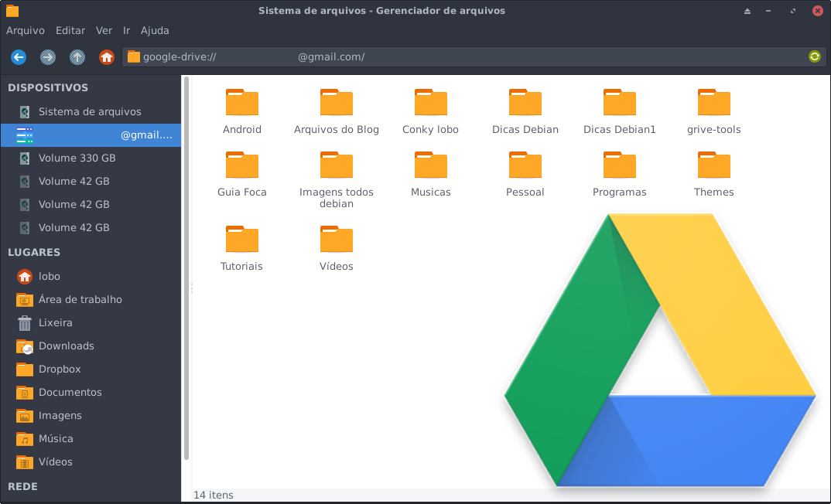Open the Arquivo menu
The width and height of the screenshot is (831, 504).
[x=26, y=30]
